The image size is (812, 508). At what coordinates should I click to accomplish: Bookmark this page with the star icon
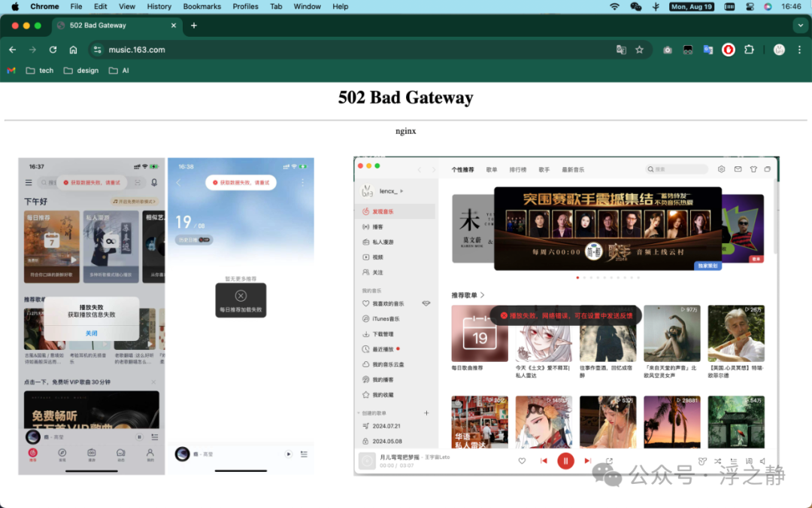(x=640, y=50)
